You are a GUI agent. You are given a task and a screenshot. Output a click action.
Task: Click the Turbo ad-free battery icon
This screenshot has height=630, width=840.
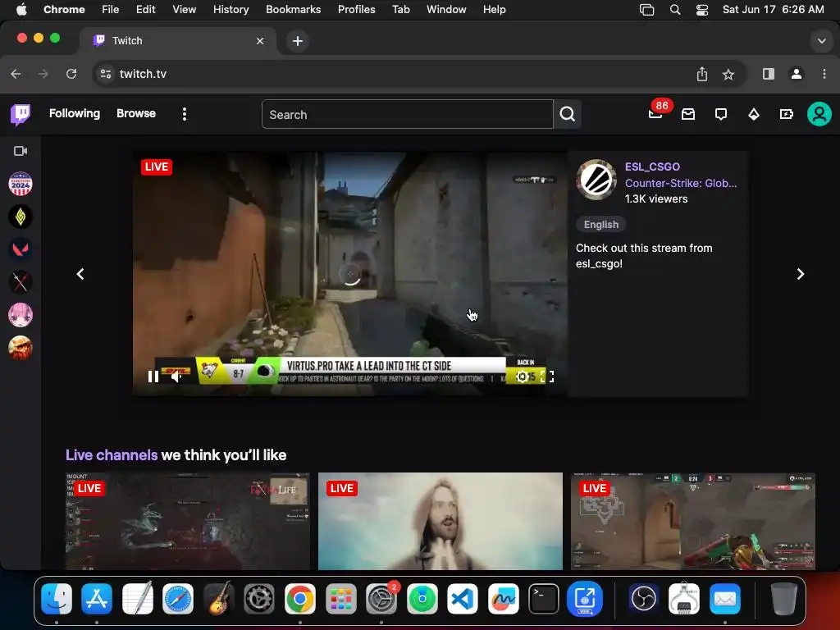click(787, 114)
